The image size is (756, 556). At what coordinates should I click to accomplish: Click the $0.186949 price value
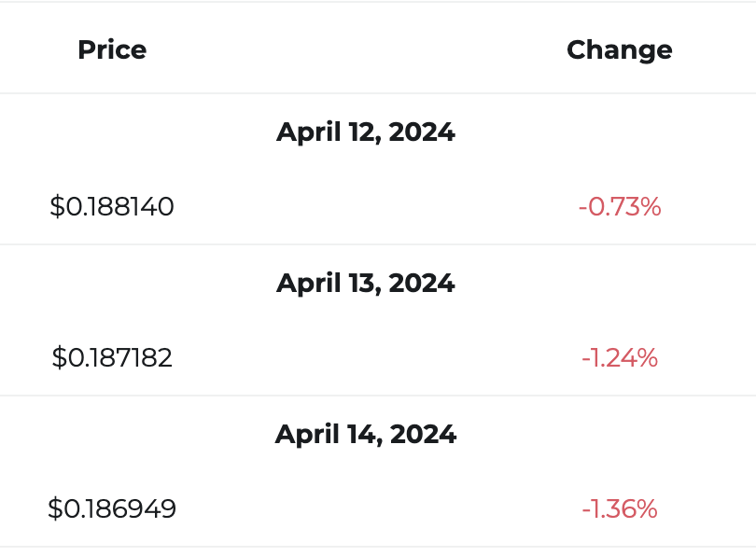point(112,508)
